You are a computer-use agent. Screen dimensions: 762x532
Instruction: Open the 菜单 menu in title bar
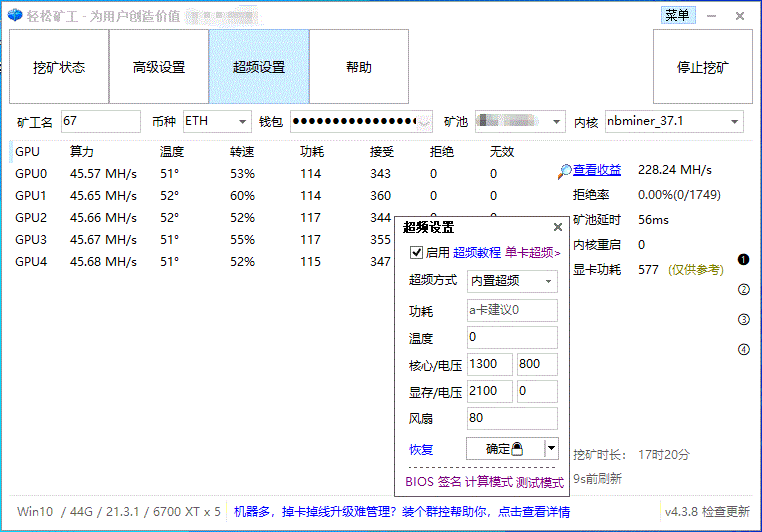pos(677,15)
